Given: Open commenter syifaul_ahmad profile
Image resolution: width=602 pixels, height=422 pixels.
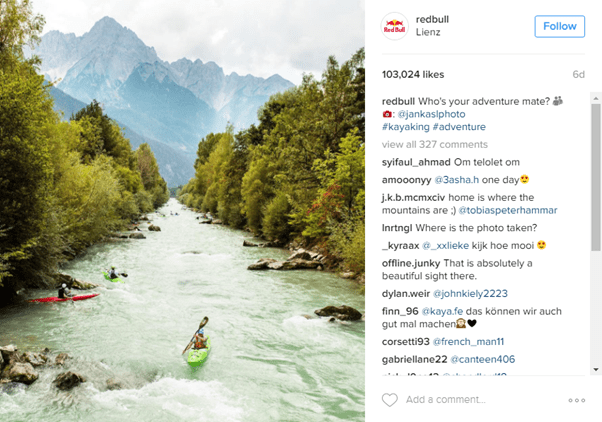Looking at the screenshot, I should (x=416, y=162).
